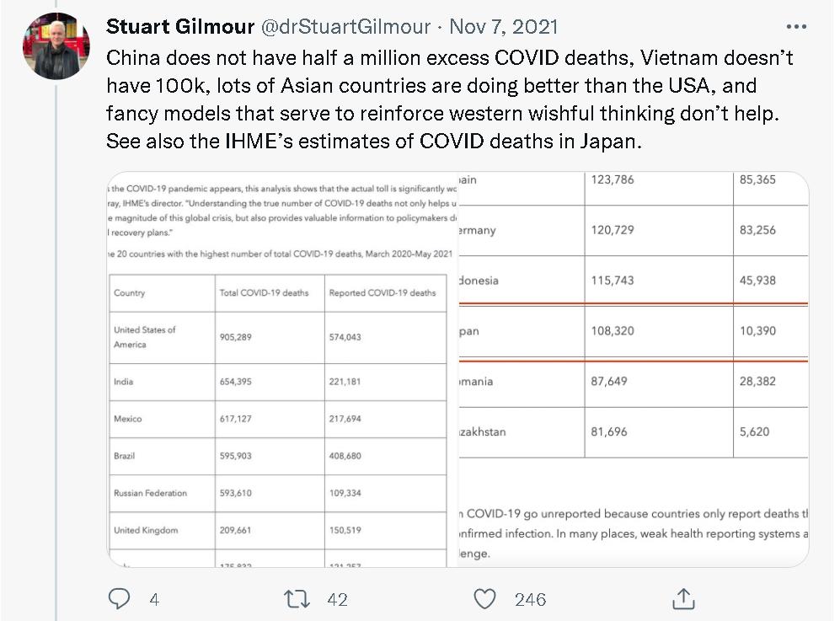This screenshot has height=621, width=840.
Task: Click the share upload icon
Action: coord(683,599)
